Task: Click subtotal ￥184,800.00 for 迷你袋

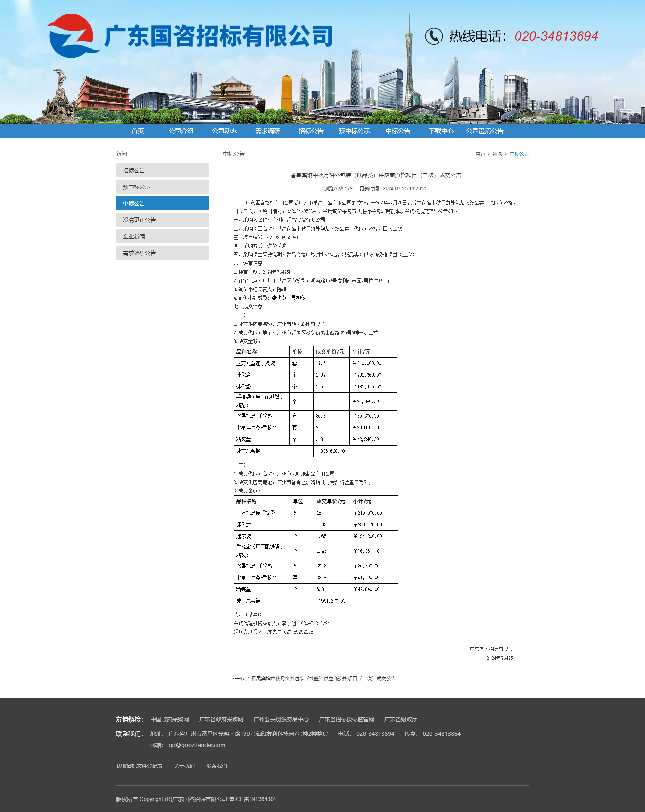Action: [374, 536]
